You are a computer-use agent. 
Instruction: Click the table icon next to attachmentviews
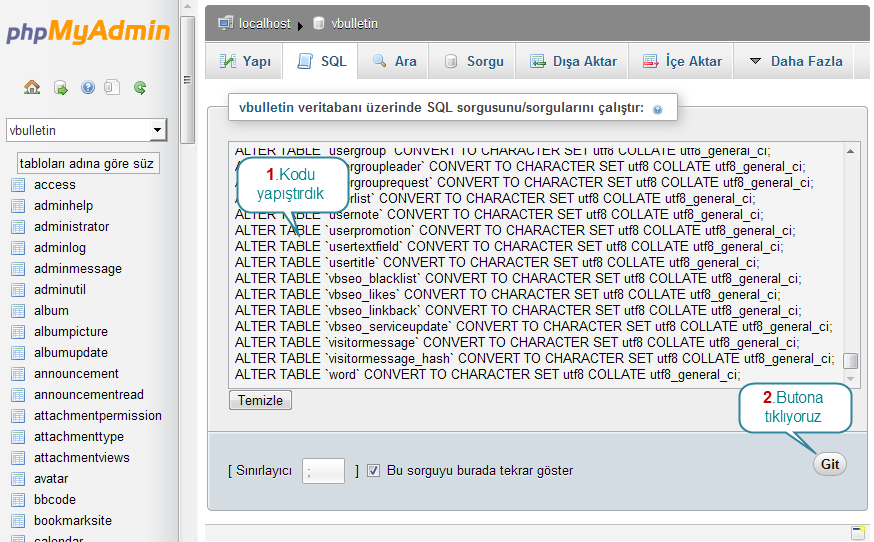18,458
